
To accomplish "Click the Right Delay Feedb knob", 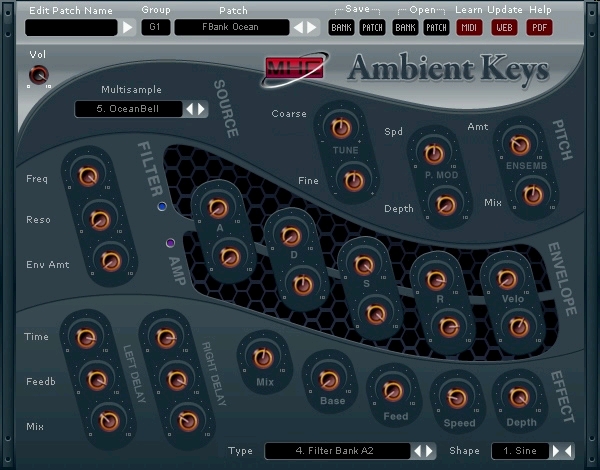I will click(177, 380).
